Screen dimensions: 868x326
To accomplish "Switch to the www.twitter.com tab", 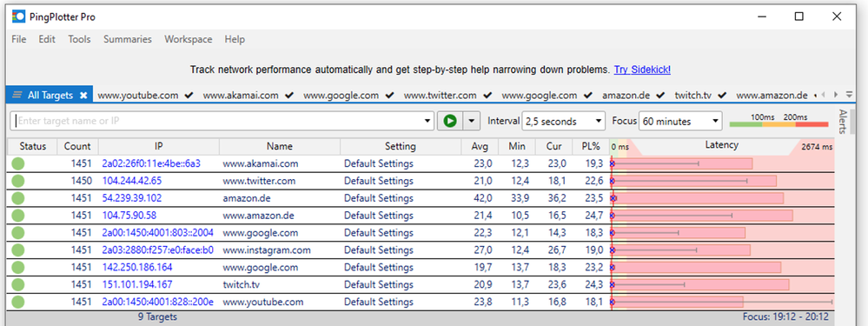I will 441,96.
